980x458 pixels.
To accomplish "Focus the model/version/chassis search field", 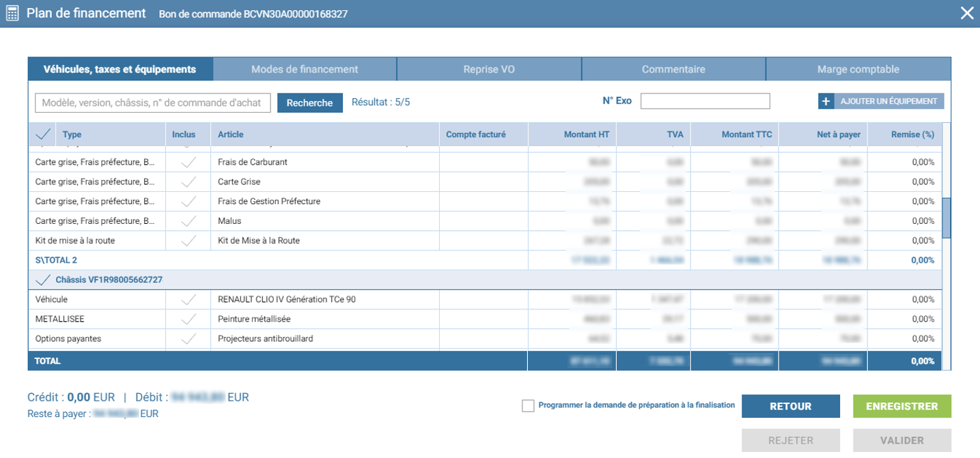I will coord(153,102).
